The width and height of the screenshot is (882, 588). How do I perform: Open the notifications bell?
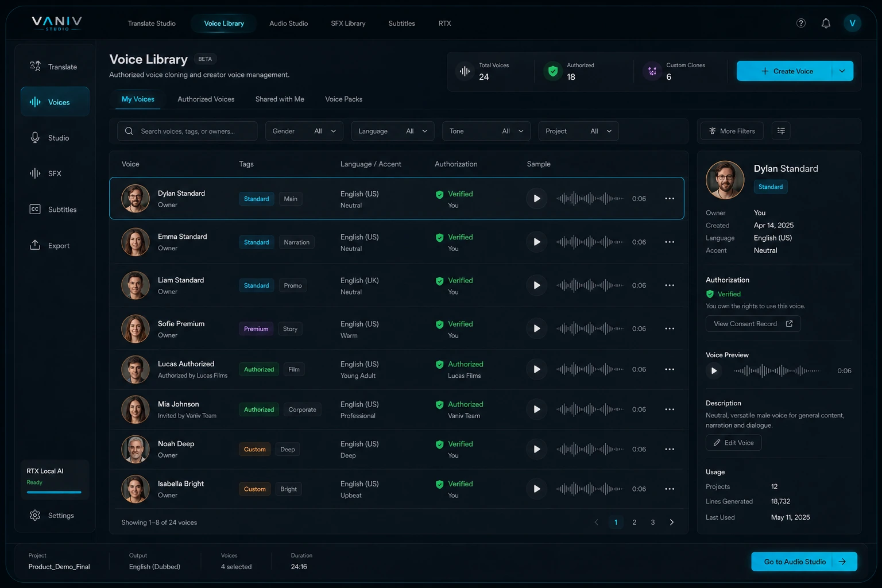[x=826, y=23]
